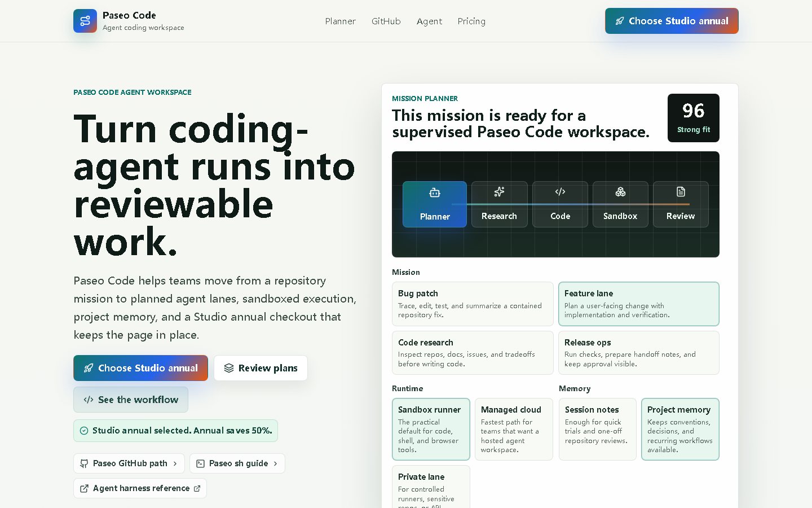Click the document icon on Review step
The image size is (812, 508).
(x=681, y=192)
